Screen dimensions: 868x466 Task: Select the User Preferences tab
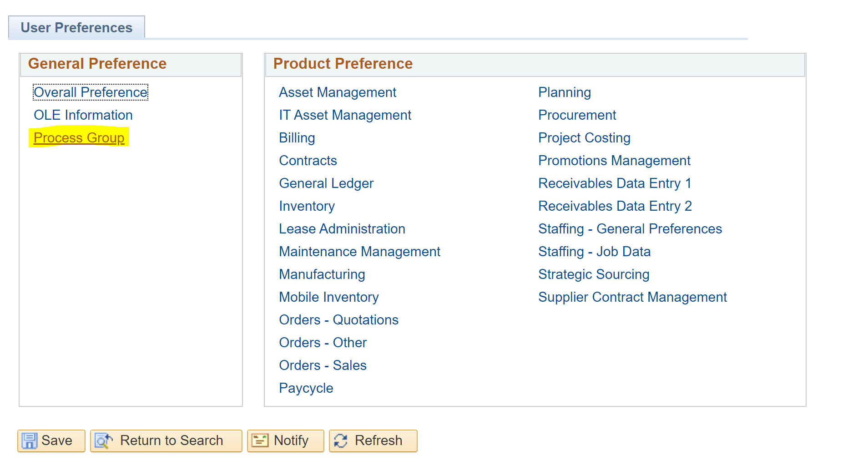tap(76, 28)
